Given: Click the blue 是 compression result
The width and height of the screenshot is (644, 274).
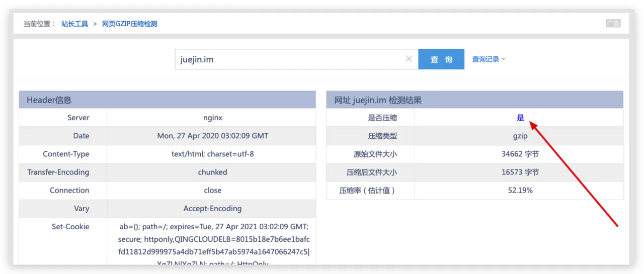Looking at the screenshot, I should coord(520,118).
